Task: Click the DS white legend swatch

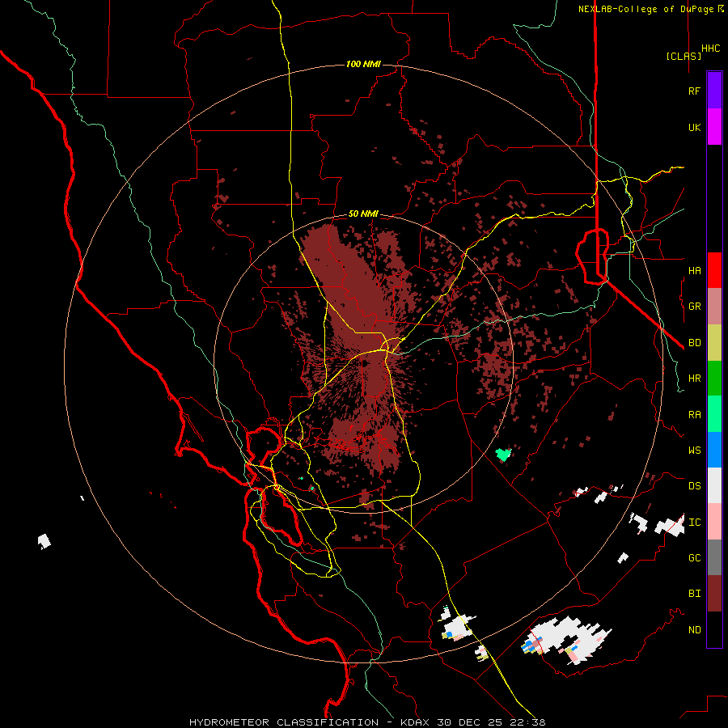Action: 714,485
